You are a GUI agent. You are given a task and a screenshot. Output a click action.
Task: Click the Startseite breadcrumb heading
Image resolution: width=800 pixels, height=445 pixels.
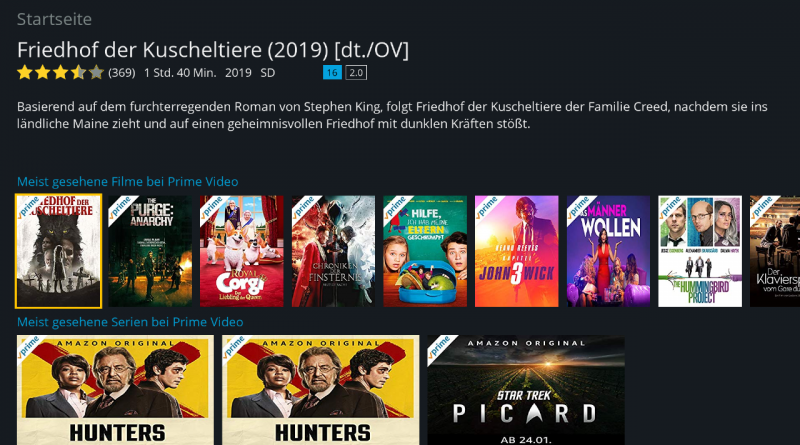(54, 19)
